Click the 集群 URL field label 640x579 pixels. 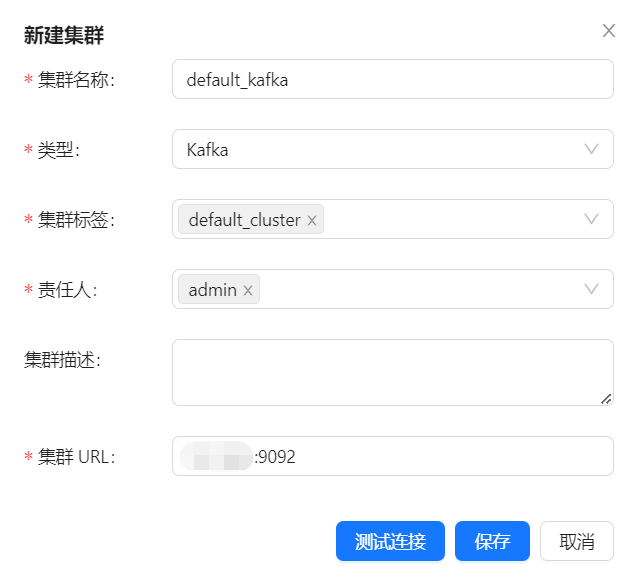[x=76, y=457]
